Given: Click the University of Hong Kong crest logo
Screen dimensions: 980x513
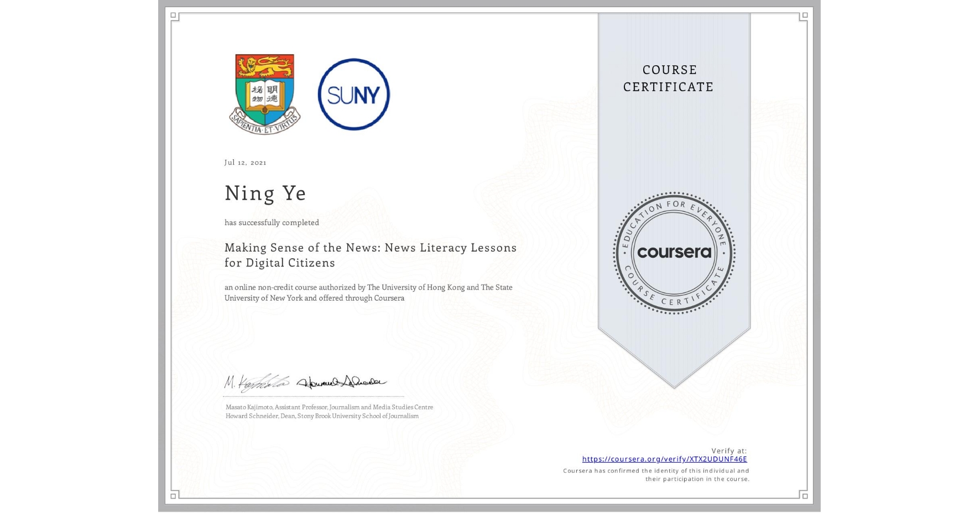Looking at the screenshot, I should (x=264, y=91).
